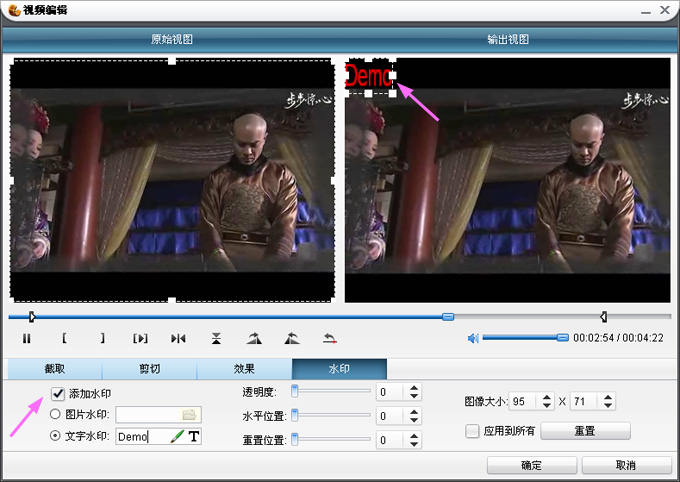
Task: Click the 重置 button
Action: click(585, 431)
